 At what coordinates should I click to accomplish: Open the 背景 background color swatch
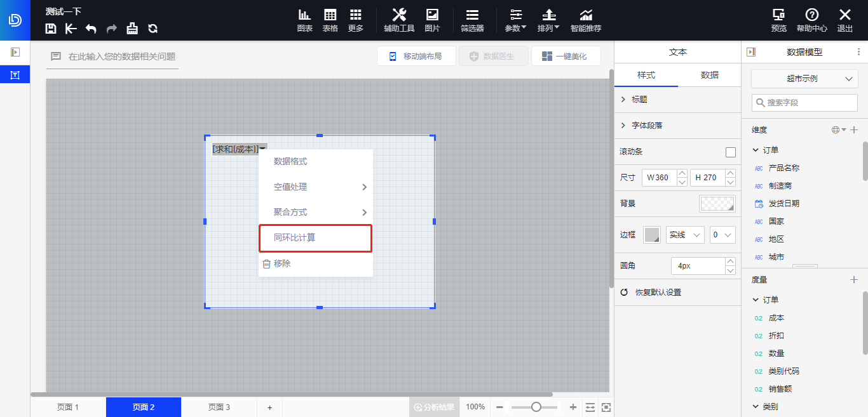pos(717,204)
